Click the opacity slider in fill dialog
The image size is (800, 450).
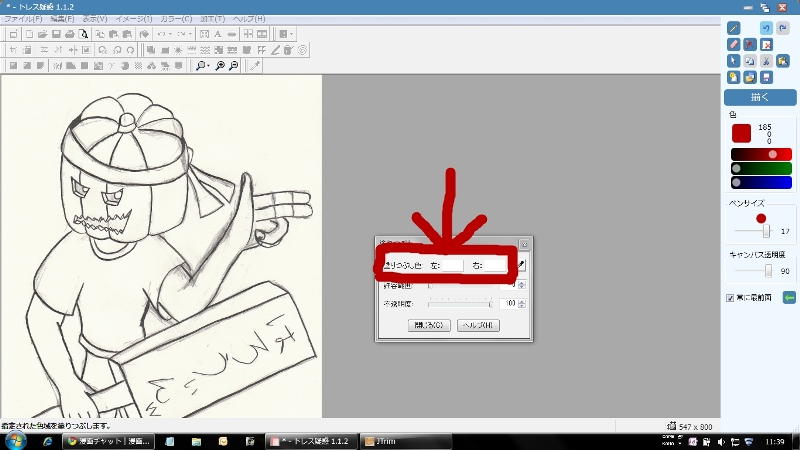coord(460,304)
